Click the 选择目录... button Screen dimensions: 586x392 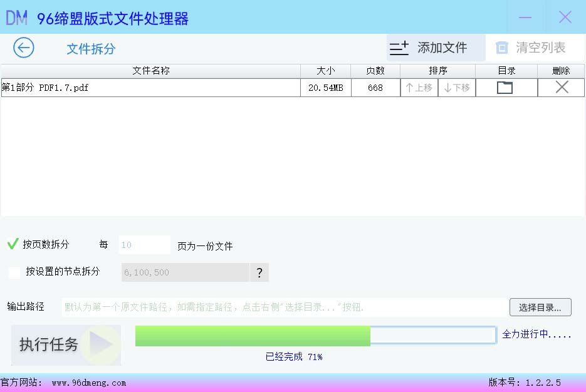[540, 307]
